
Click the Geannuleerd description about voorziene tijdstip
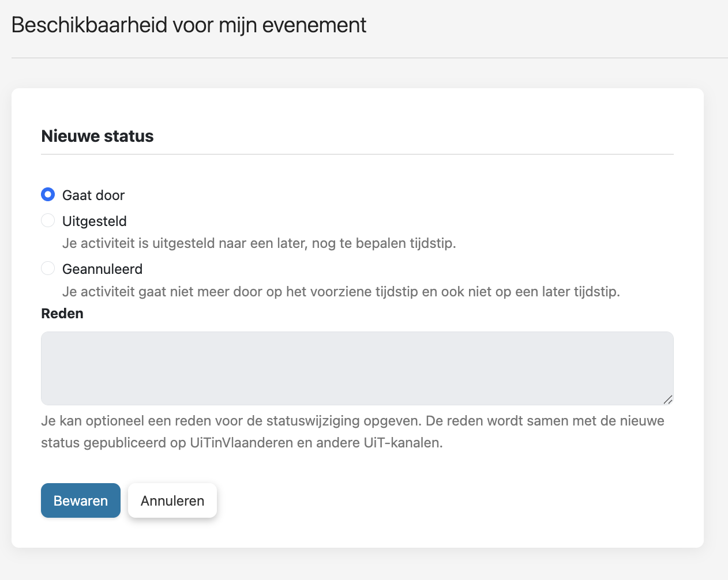coord(341,292)
